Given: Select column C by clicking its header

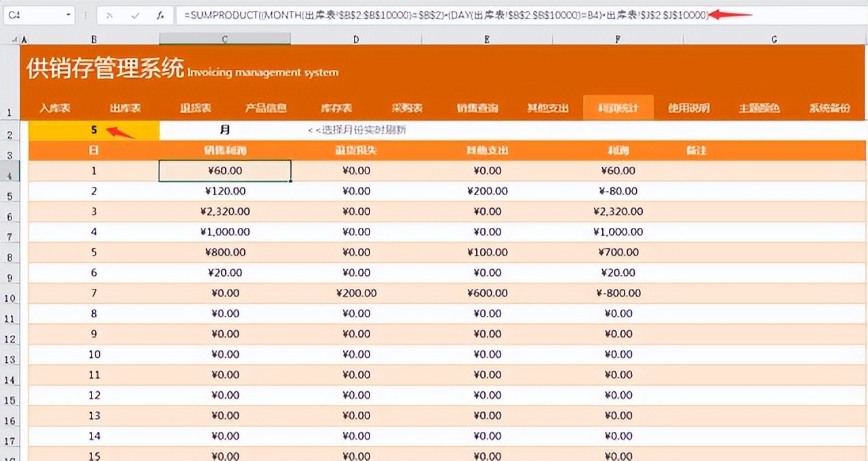Looking at the screenshot, I should coord(224,39).
